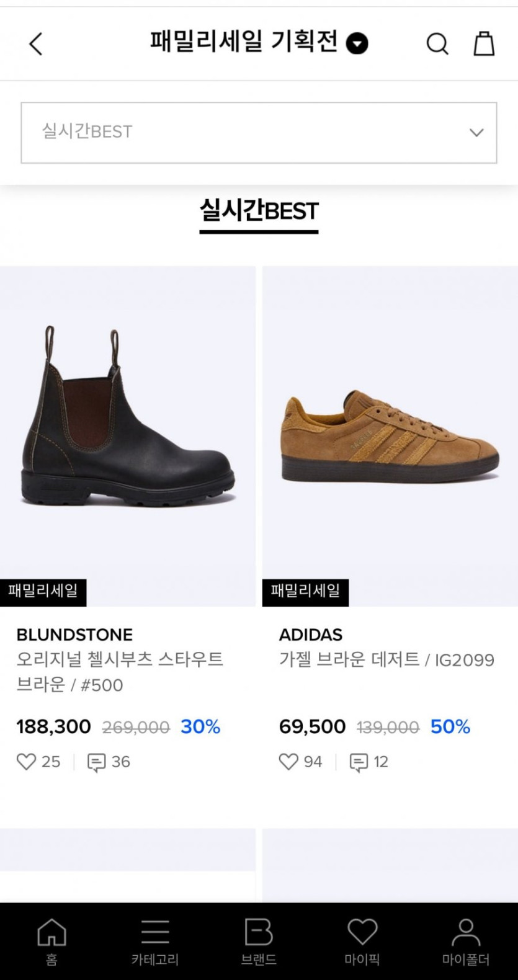The image size is (518, 980).
Task: Click the BLUNDSTONE brand name link
Action: 74,635
